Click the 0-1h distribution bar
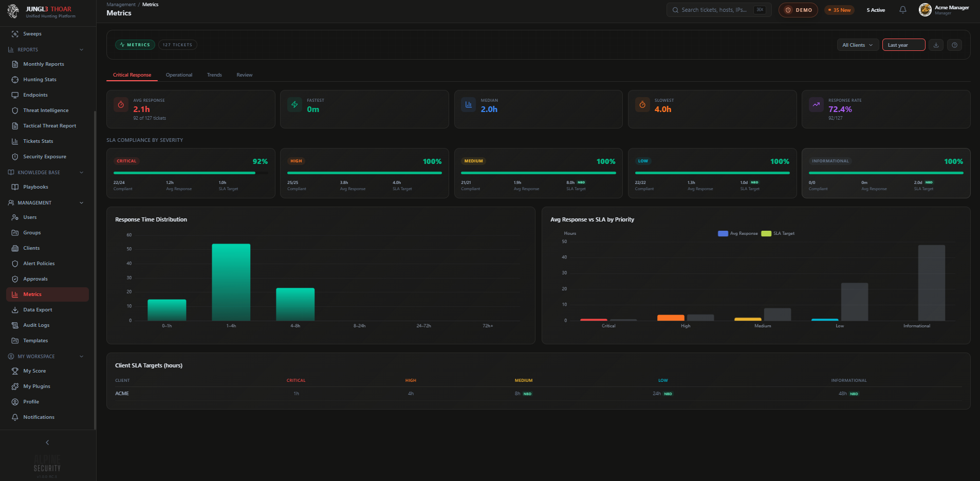 tap(167, 310)
